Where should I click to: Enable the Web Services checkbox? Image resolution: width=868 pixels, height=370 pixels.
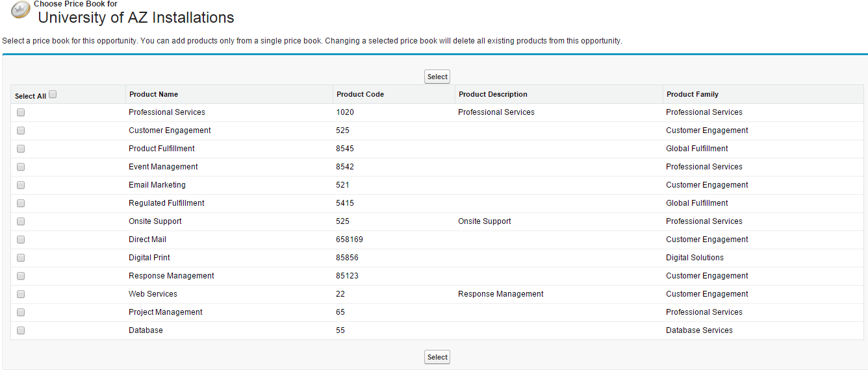click(21, 294)
